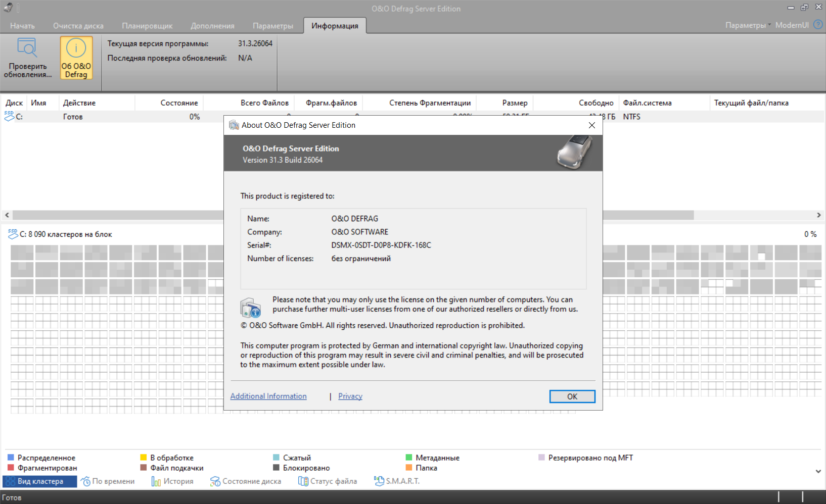Click OK in the About dialog
Viewport: 826px width, 504px height.
click(x=572, y=396)
